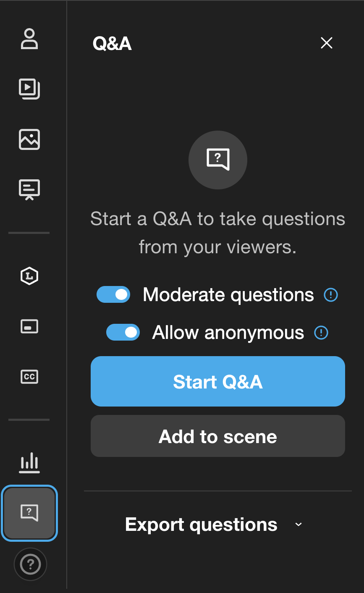Open the video clips library icon
Viewport: 364px width, 593px height.
29,88
